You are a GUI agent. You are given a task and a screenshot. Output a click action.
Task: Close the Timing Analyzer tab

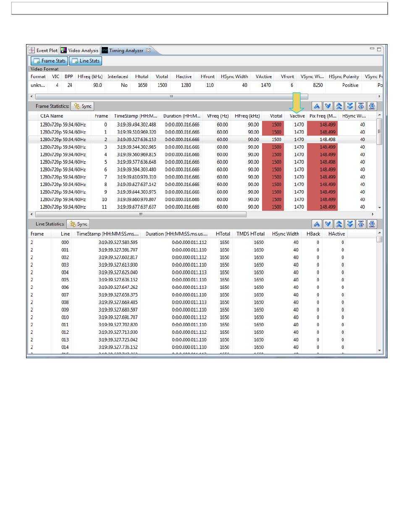pyautogui.click(x=148, y=50)
